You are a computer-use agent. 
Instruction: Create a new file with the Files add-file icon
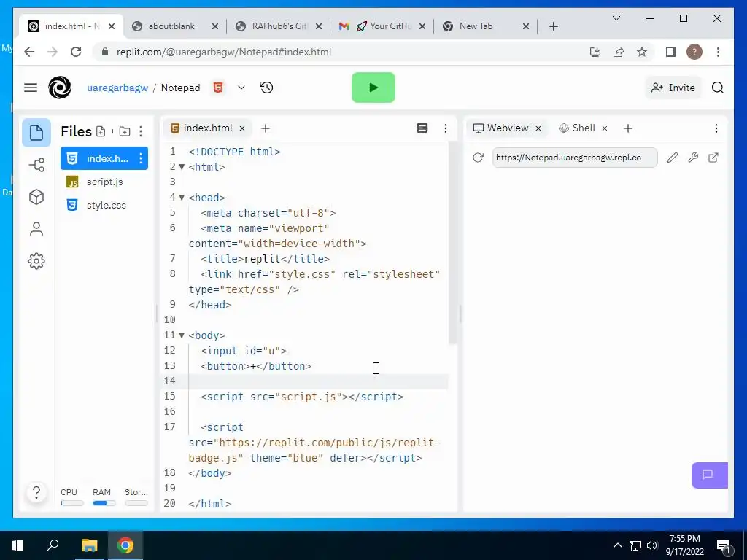(x=101, y=131)
